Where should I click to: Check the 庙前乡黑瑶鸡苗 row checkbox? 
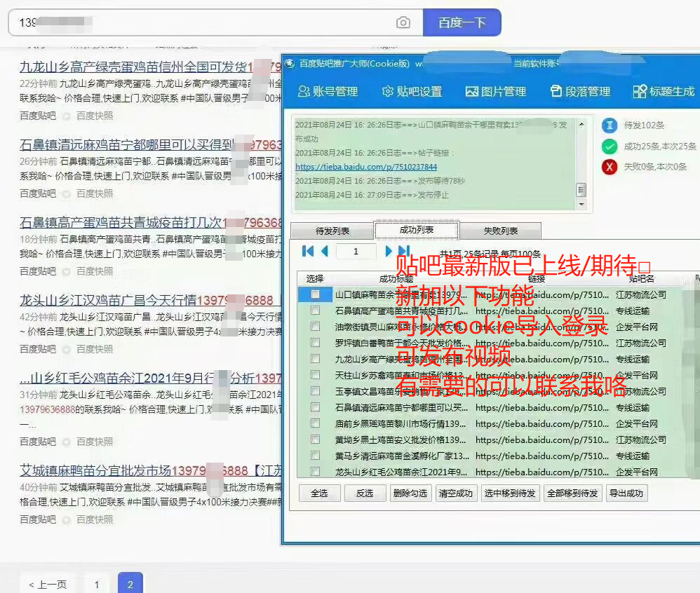(x=315, y=423)
